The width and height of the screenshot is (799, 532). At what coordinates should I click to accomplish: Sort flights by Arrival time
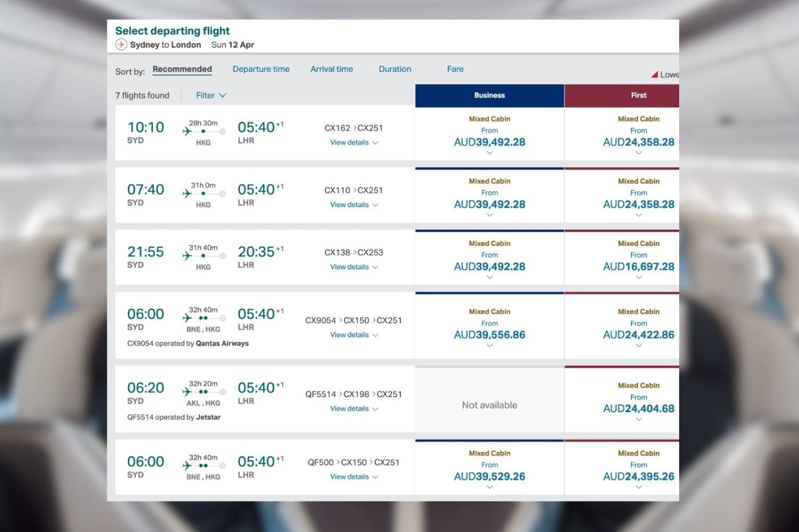[332, 69]
